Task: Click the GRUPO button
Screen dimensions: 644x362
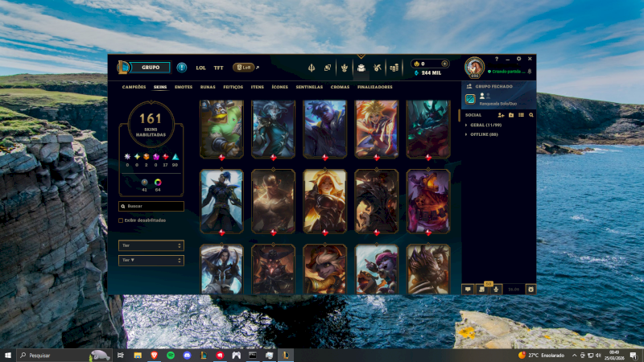Action: 151,68
